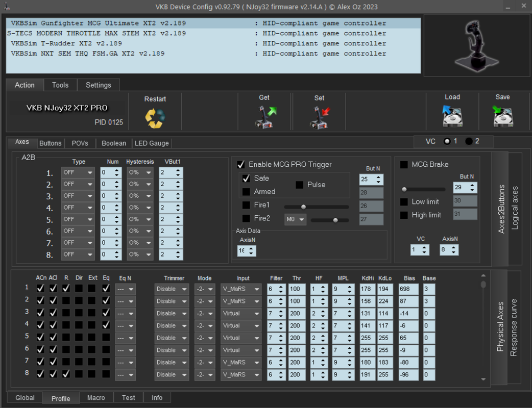Open A2B row 4 Type dropdown
Viewport: 532px width, 408px height.
click(x=78, y=208)
